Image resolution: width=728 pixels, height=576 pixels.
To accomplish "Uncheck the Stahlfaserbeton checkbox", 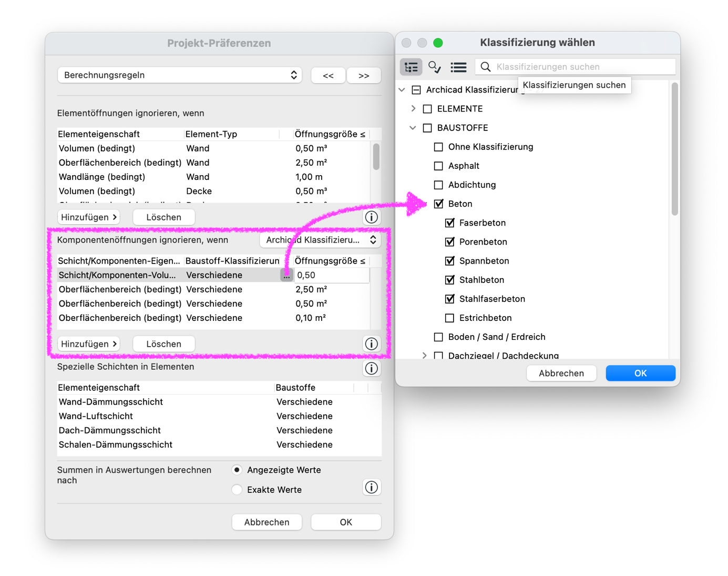I will tap(449, 299).
